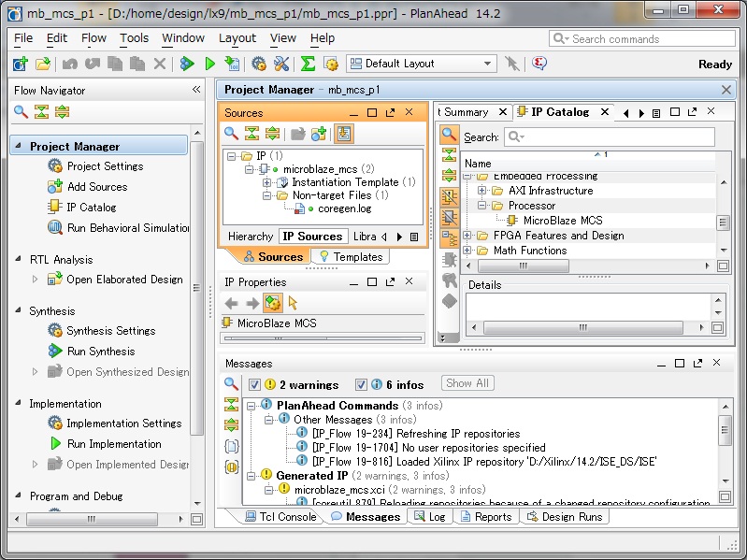Click the green Run Implementation toolbar arrow
This screenshot has height=560, width=747.
(x=209, y=64)
